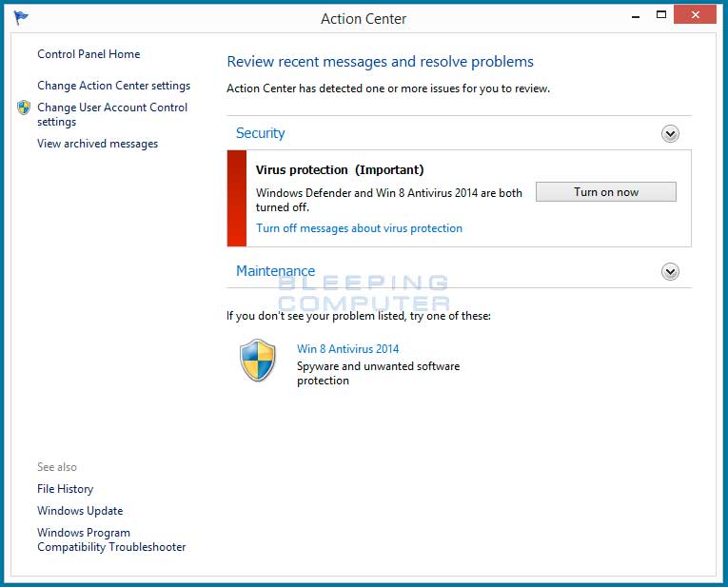Click the User Account Control shield icon
The image size is (728, 587).
[24, 108]
